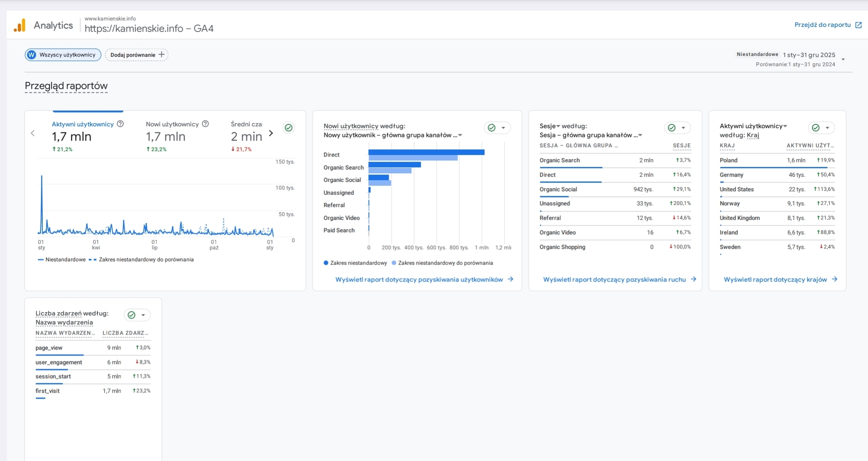
Task: Click green check status in users overview card
Action: point(289,128)
